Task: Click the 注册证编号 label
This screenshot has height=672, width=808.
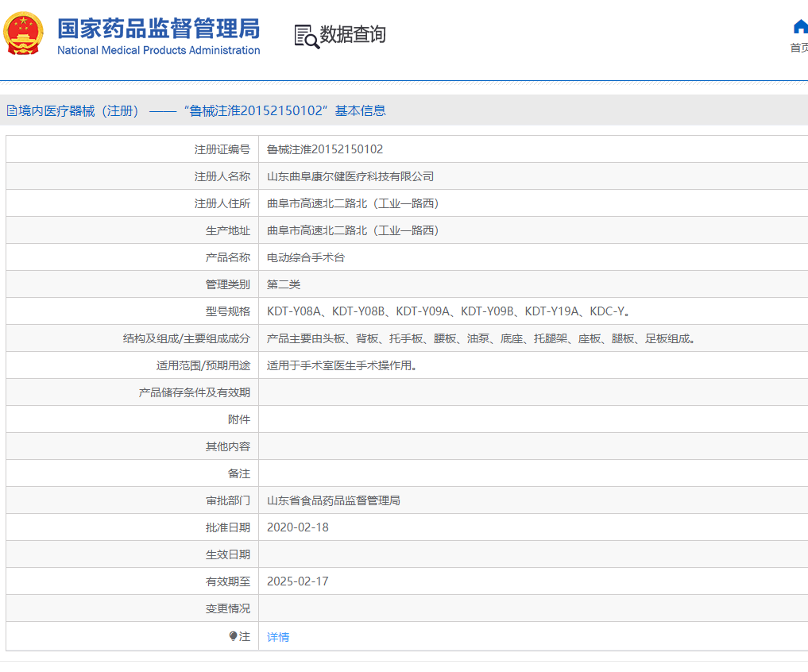Action: pos(222,149)
